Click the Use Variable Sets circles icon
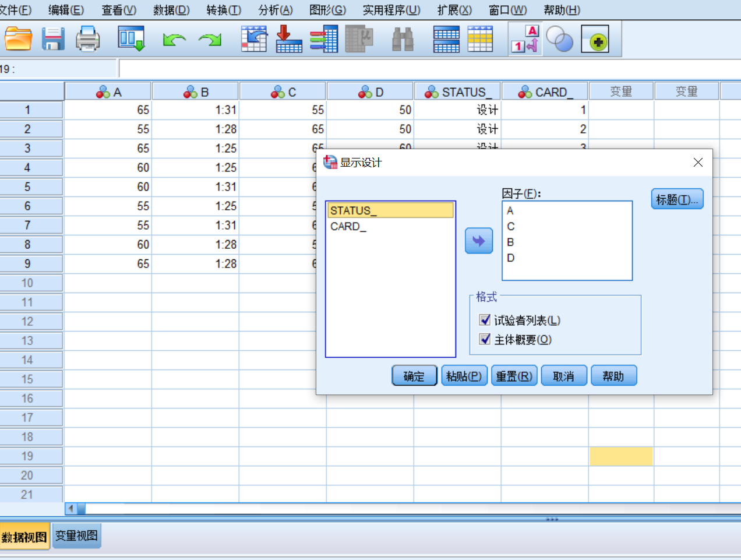Image resolution: width=741 pixels, height=560 pixels. pos(560,39)
